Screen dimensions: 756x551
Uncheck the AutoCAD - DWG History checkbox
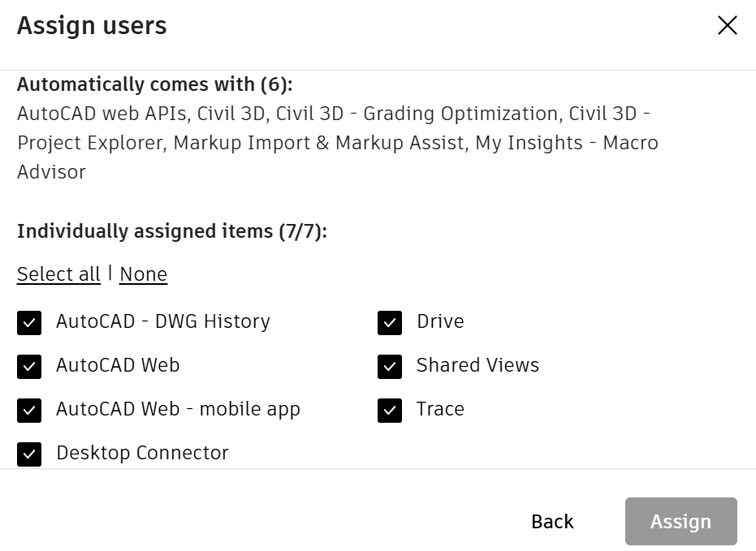click(x=29, y=322)
